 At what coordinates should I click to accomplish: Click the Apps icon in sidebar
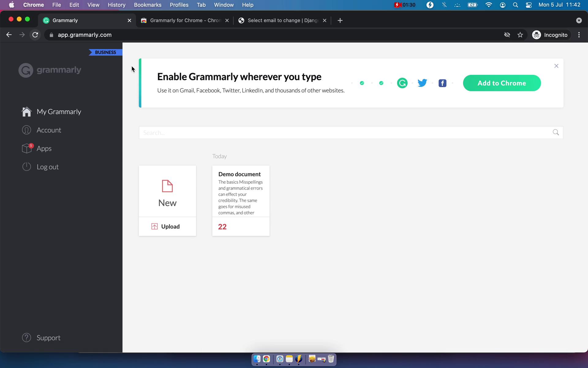(27, 148)
